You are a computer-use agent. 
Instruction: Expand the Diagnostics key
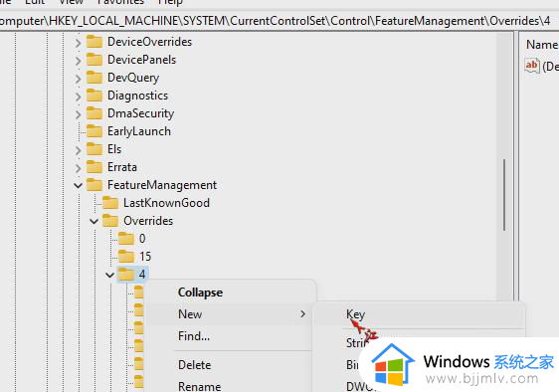[x=78, y=97]
